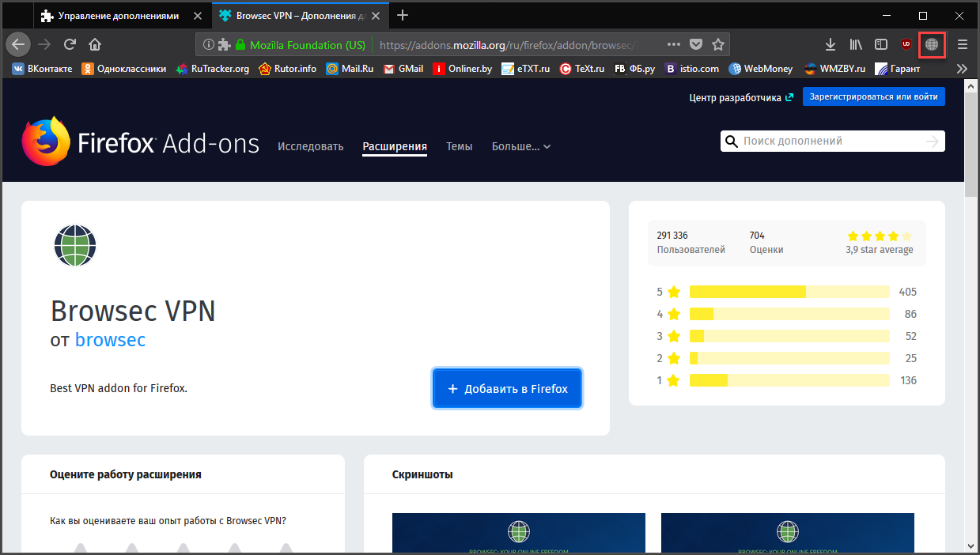980x555 pixels.
Task: Open the Library bookmarks icon
Action: (856, 44)
